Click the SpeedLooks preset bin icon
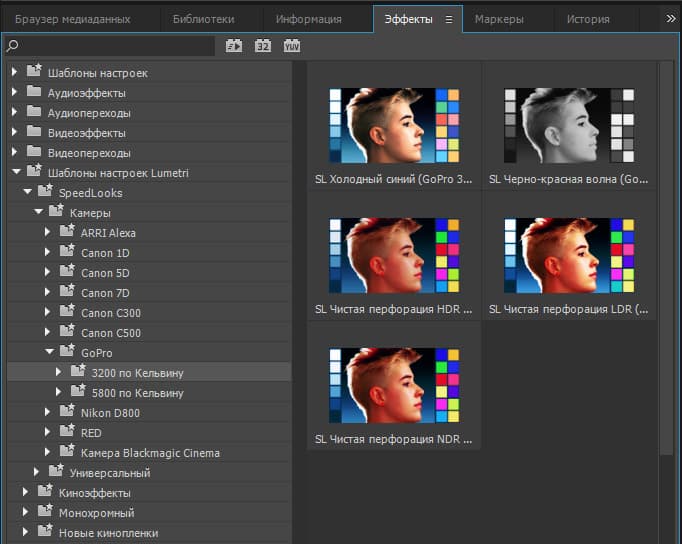This screenshot has width=682, height=544. (x=45, y=190)
